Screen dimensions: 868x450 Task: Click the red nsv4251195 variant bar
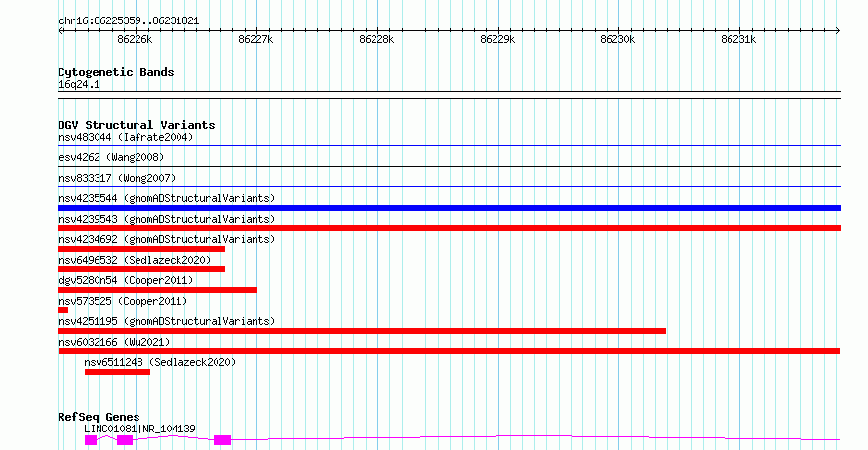362,331
